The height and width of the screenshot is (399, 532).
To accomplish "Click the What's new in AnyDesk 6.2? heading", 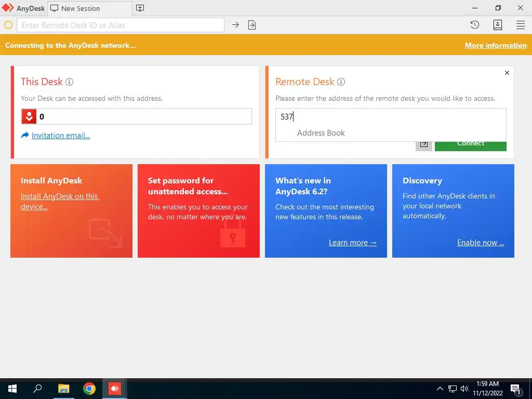I will [x=303, y=186].
